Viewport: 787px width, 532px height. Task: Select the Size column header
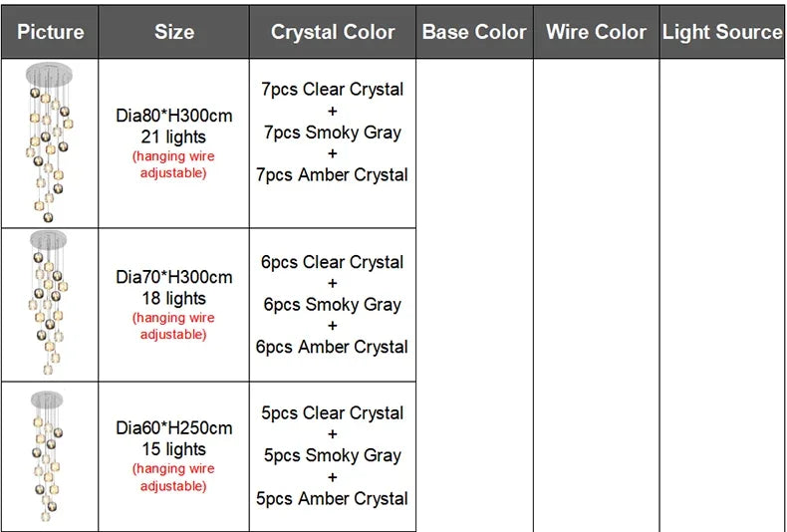click(173, 32)
